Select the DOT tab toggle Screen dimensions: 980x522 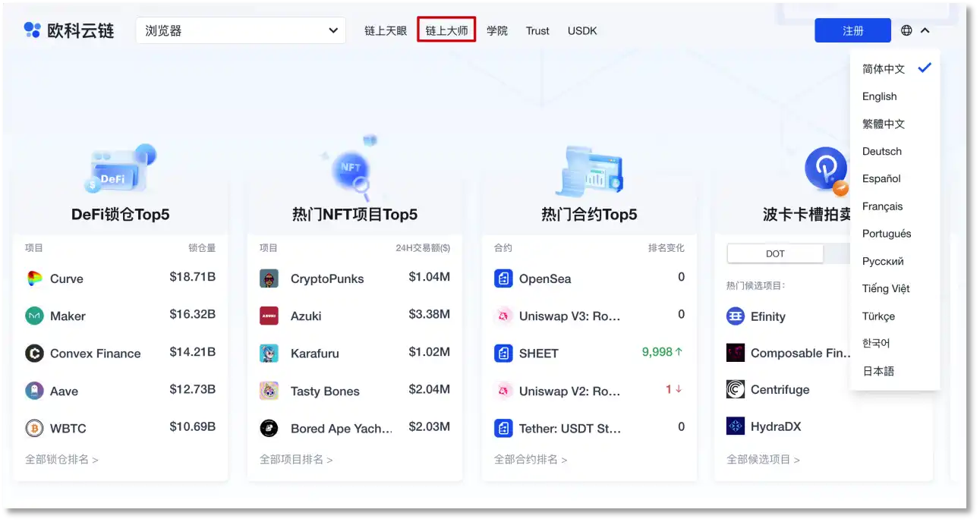(775, 253)
